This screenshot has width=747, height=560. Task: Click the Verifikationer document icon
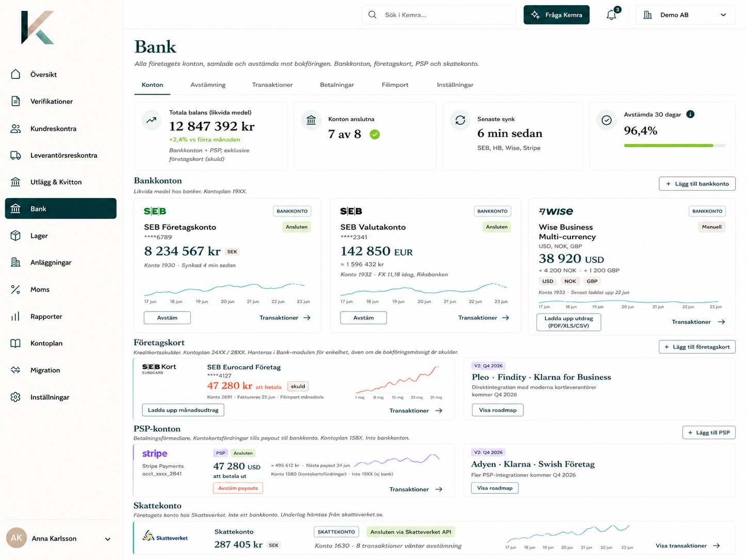tap(15, 101)
